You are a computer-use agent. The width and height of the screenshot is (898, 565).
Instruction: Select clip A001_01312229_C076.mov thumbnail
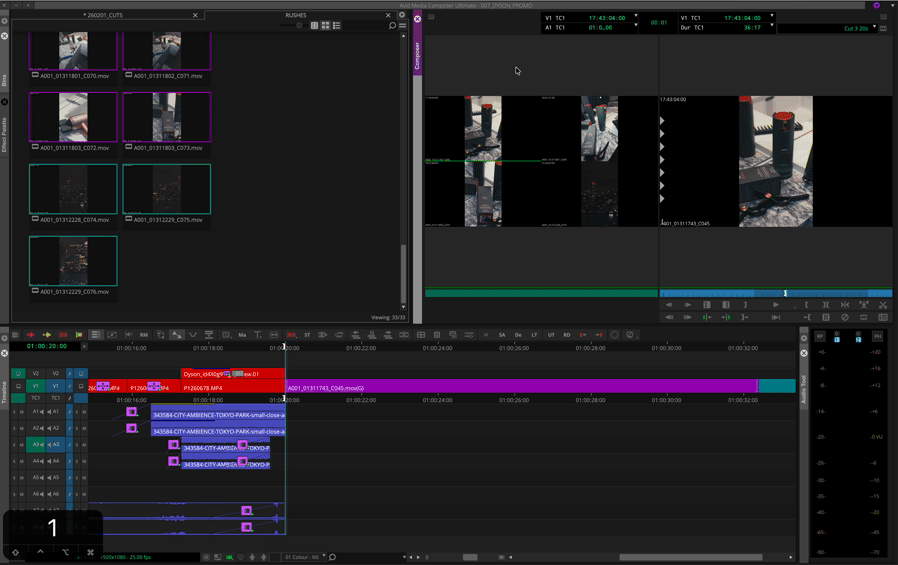(x=73, y=261)
